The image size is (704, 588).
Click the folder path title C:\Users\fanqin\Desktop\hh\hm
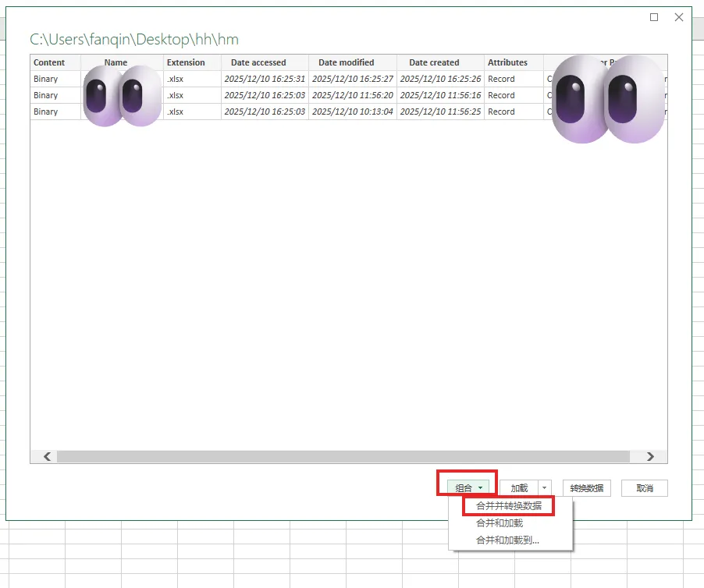click(x=134, y=40)
